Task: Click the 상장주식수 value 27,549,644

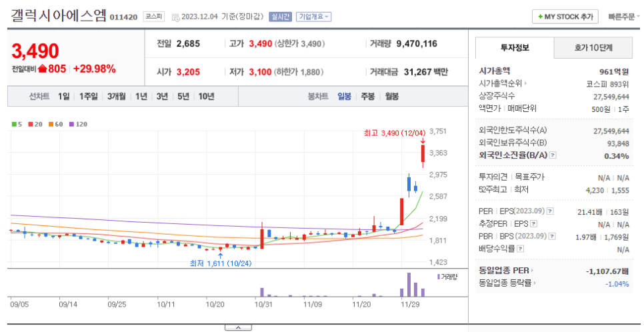Action: (x=611, y=97)
